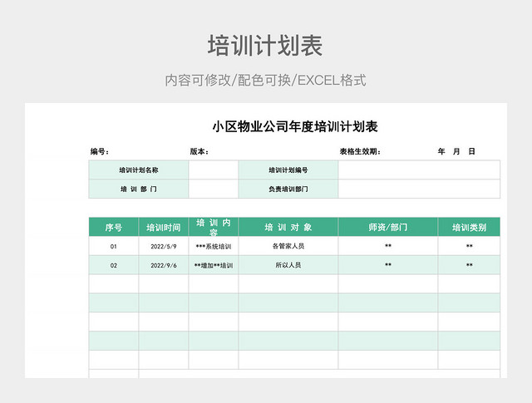Select the '培训计划表' main title
Image resolution: width=532 pixels, height=403 pixels.
tap(265, 46)
